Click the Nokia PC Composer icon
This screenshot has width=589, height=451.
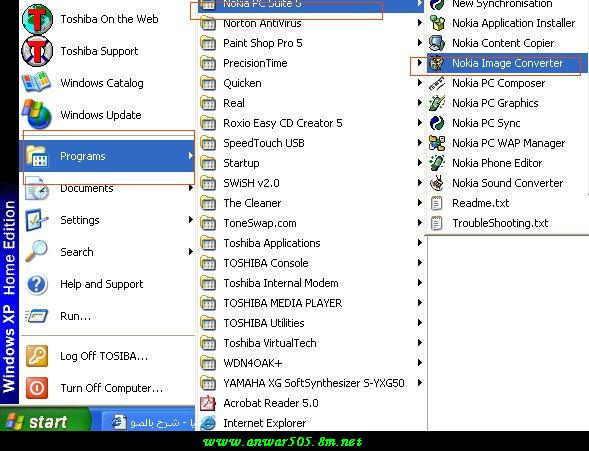pos(437,83)
